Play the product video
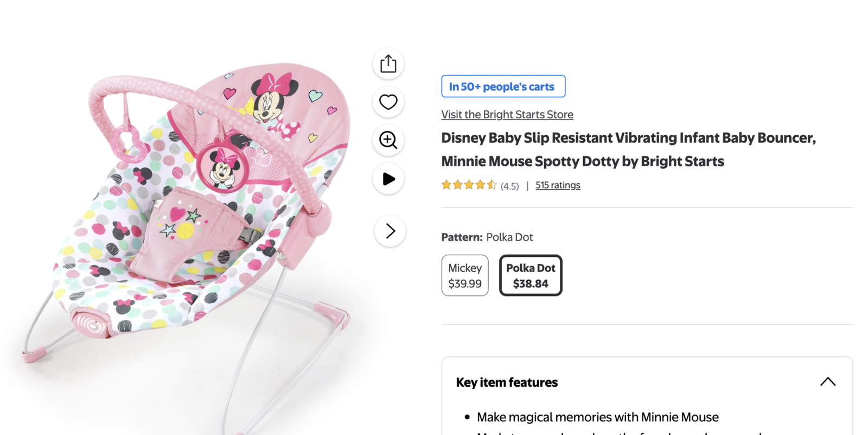Screen dimensions: 868x435 pos(388,179)
